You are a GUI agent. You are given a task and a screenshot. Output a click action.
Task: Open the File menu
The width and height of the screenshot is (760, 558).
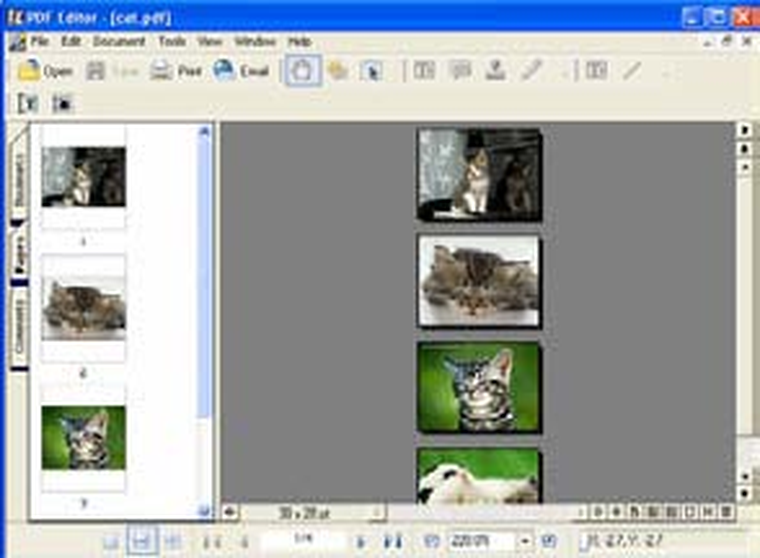(x=40, y=42)
